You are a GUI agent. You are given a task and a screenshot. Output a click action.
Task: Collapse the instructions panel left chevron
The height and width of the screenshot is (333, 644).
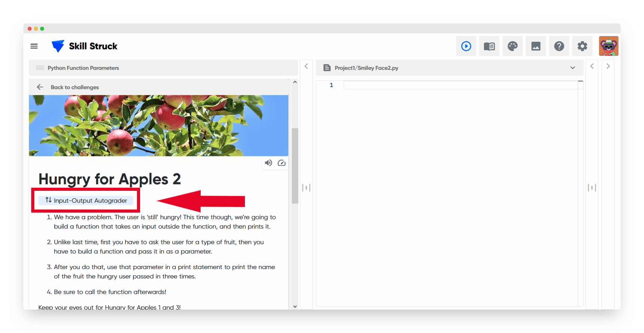[306, 66]
